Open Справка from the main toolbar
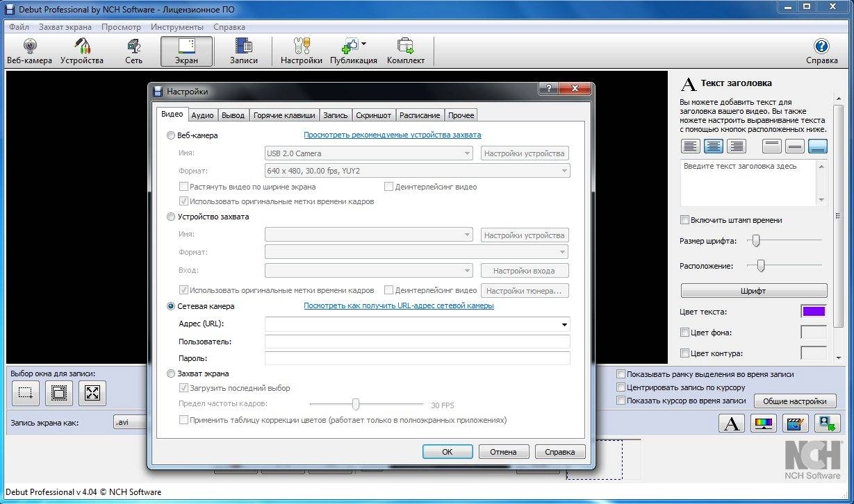Viewport: 854px width, 504px height. point(822,51)
